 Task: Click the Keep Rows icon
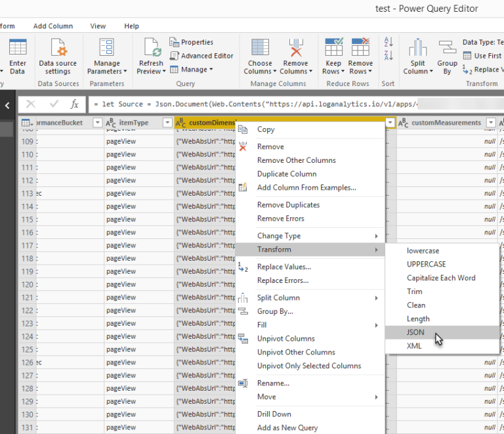333,47
